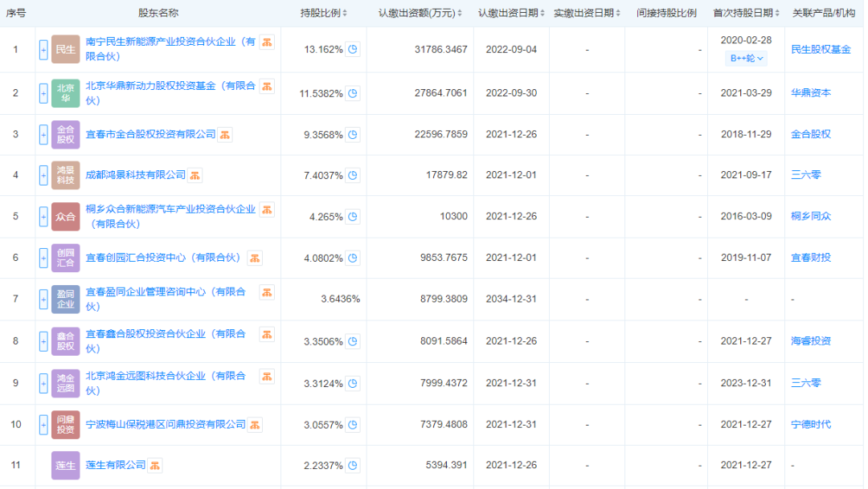The height and width of the screenshot is (489, 868).
Task: Click the 股东名称 column header
Action: (x=158, y=13)
